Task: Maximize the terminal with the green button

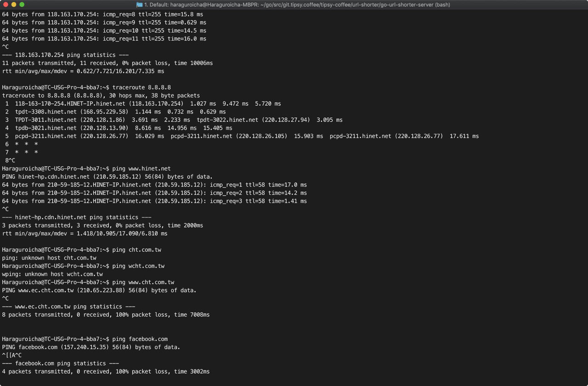Action: pos(23,5)
